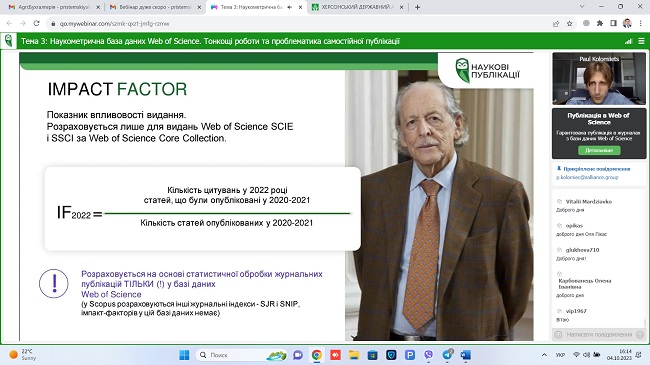
Task: Click the Paul Kolomiets webcam video
Action: point(599,78)
